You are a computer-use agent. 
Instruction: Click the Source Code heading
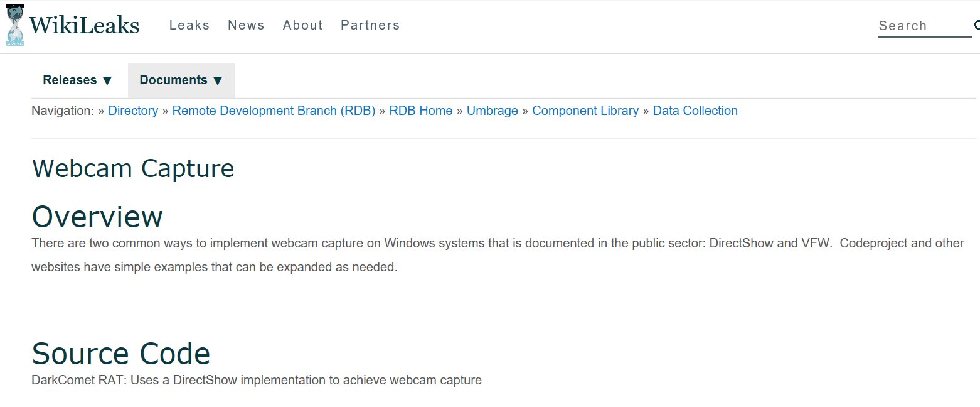coord(121,354)
